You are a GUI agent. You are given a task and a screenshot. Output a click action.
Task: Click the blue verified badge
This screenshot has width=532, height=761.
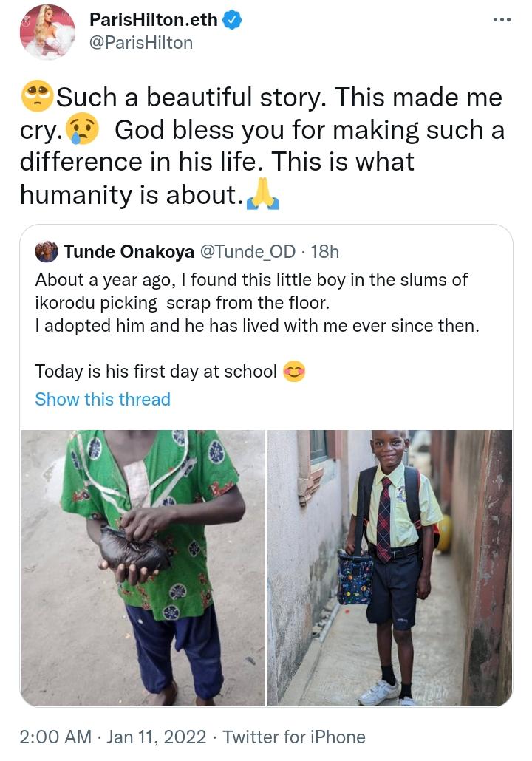point(233,21)
